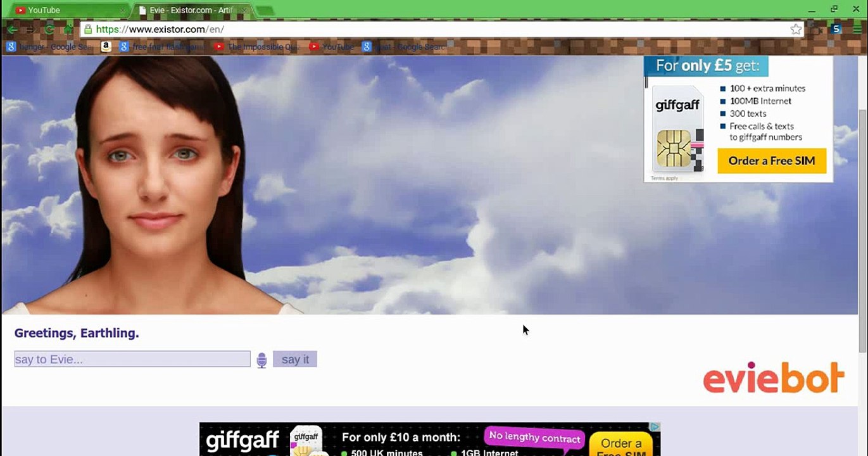Click the 'Greetings, Earthling.' text
Screen dimensions: 868x456
click(x=77, y=333)
